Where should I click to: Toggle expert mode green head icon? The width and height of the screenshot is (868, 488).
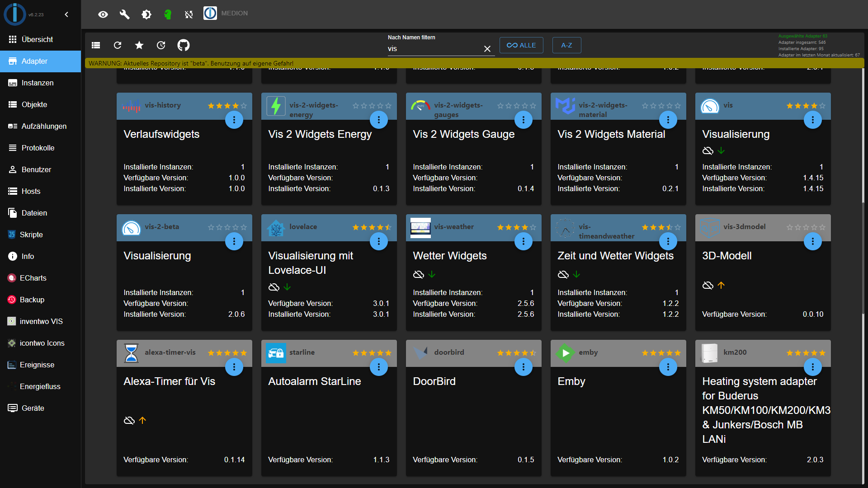(168, 14)
